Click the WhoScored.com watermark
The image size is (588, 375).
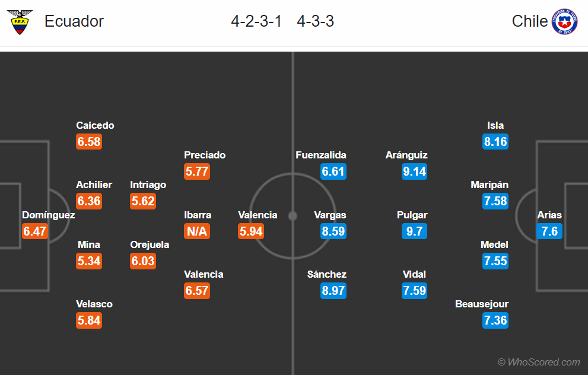539,362
